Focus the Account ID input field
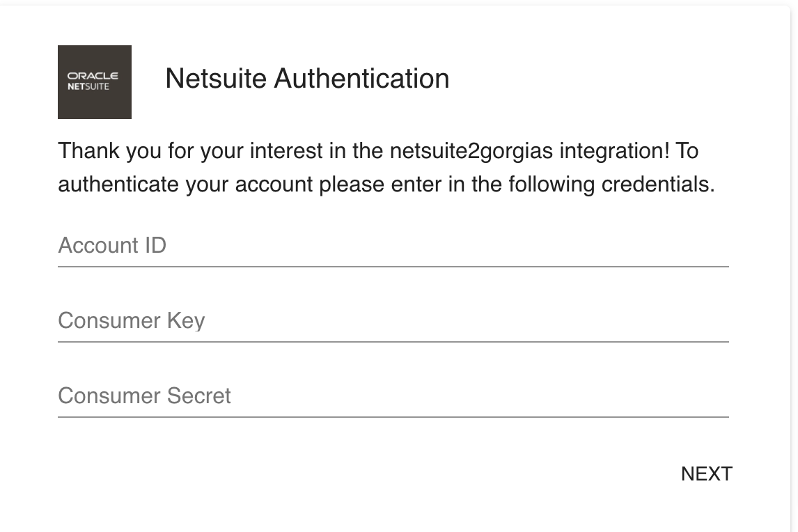 click(393, 246)
